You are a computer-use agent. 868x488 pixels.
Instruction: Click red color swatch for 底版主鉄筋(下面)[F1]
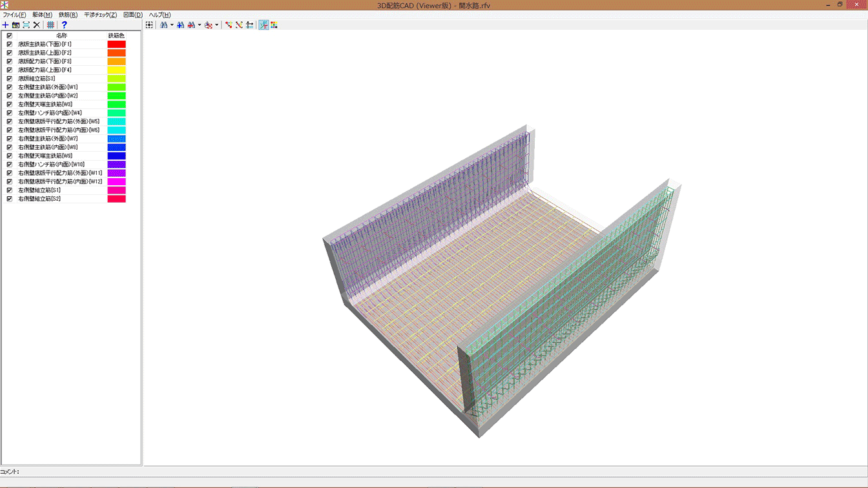[117, 44]
